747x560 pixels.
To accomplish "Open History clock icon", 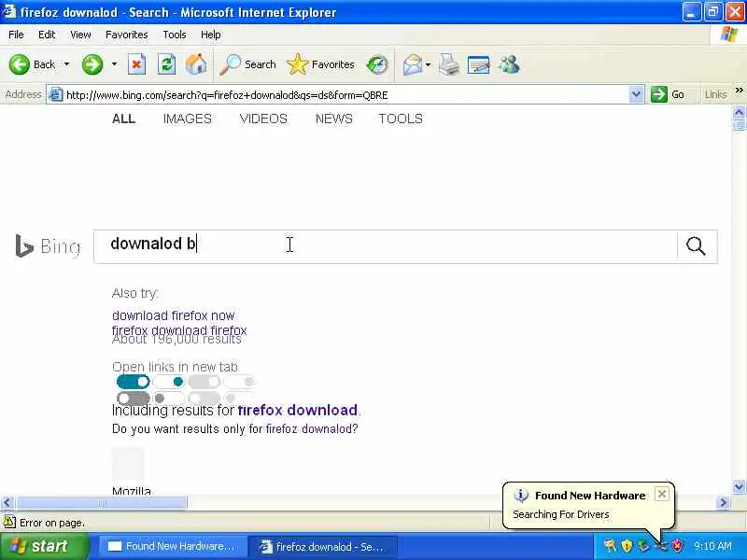I will click(377, 64).
